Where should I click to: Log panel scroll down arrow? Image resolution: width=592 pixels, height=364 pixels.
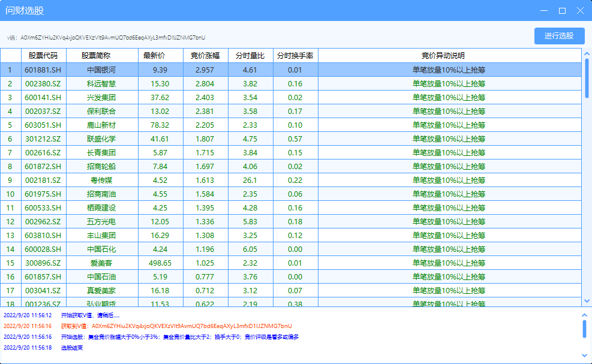[584, 355]
